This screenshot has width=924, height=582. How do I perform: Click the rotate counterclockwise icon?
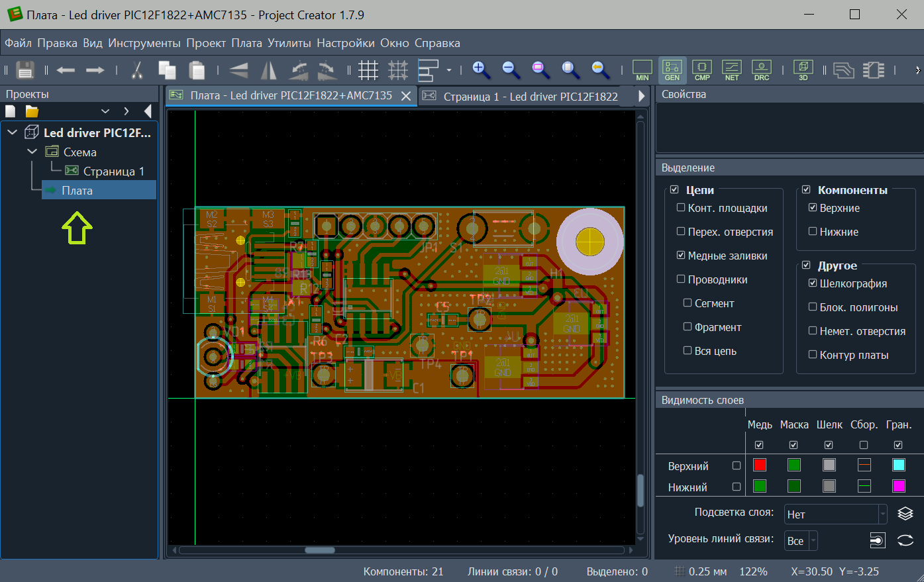coord(299,70)
